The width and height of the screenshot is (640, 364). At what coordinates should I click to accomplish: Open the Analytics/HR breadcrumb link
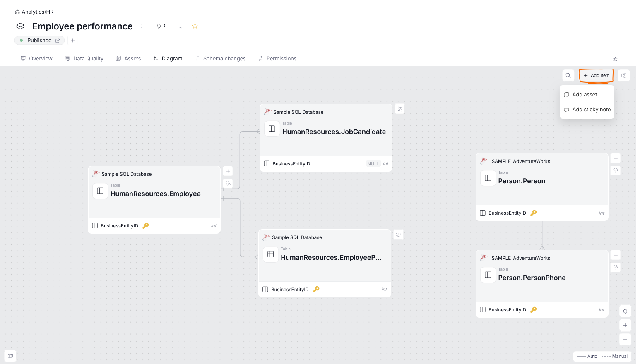(x=38, y=12)
